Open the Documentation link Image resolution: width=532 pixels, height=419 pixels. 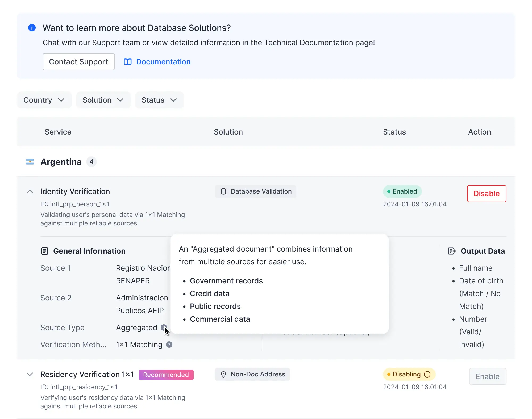163,62
